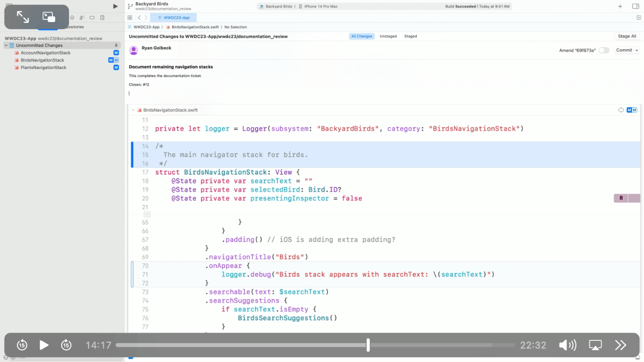Skip back 15 seconds in video
644x362 pixels.
22,345
